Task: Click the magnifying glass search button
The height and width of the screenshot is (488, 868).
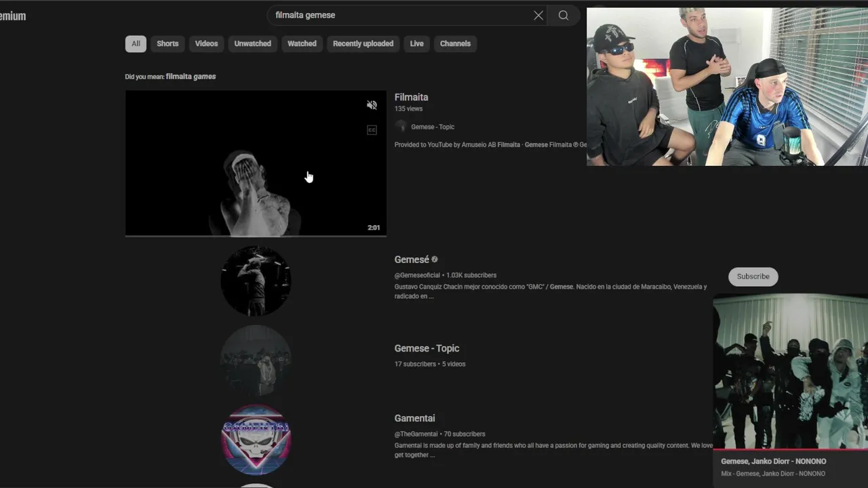Action: point(564,16)
